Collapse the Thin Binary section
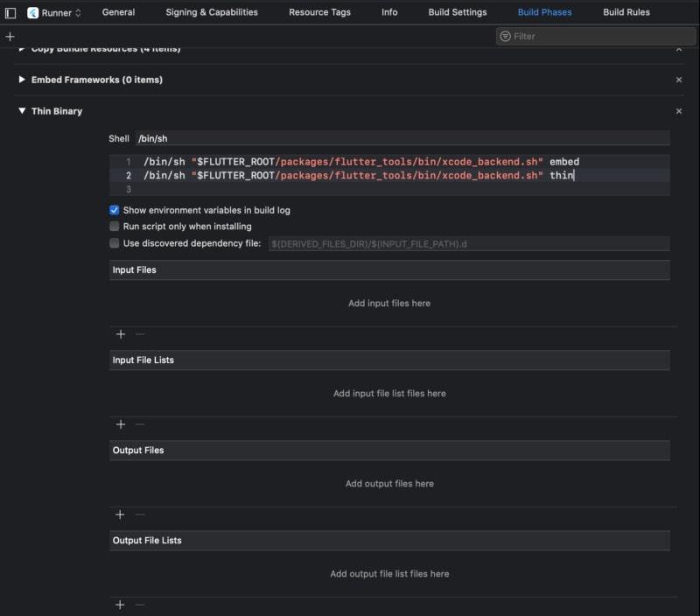This screenshot has width=700, height=616. click(x=22, y=111)
